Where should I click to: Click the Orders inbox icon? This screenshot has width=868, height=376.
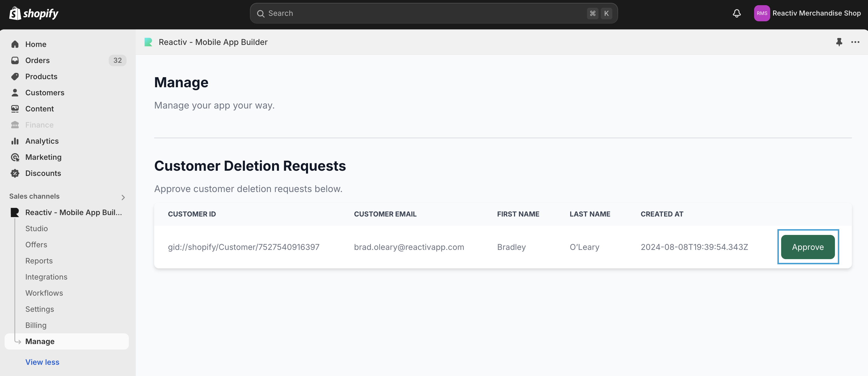pyautogui.click(x=15, y=60)
